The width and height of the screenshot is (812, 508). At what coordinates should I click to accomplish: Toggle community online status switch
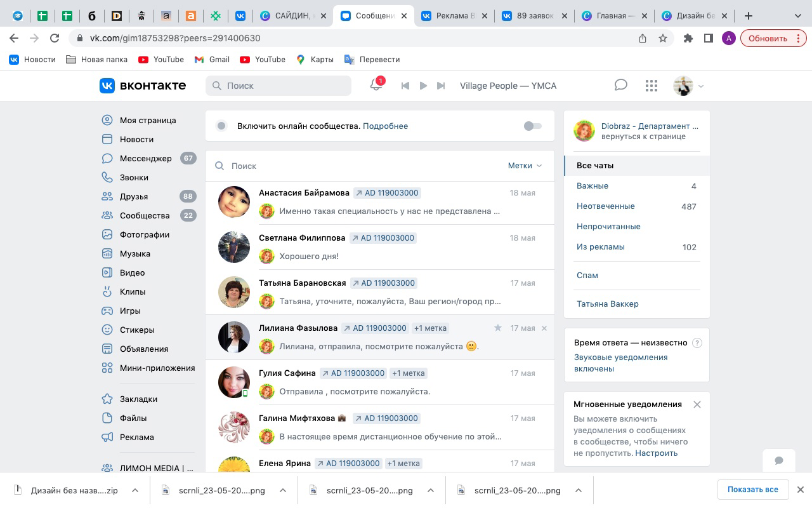tap(533, 126)
